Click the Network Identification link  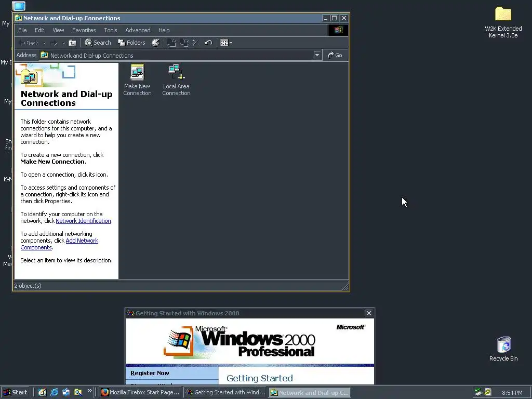(x=83, y=221)
